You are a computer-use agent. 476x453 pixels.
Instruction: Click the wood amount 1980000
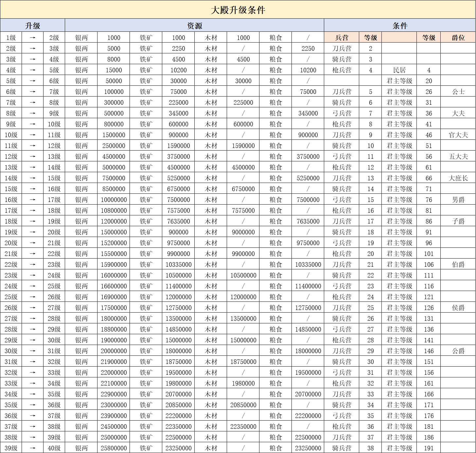click(x=243, y=383)
